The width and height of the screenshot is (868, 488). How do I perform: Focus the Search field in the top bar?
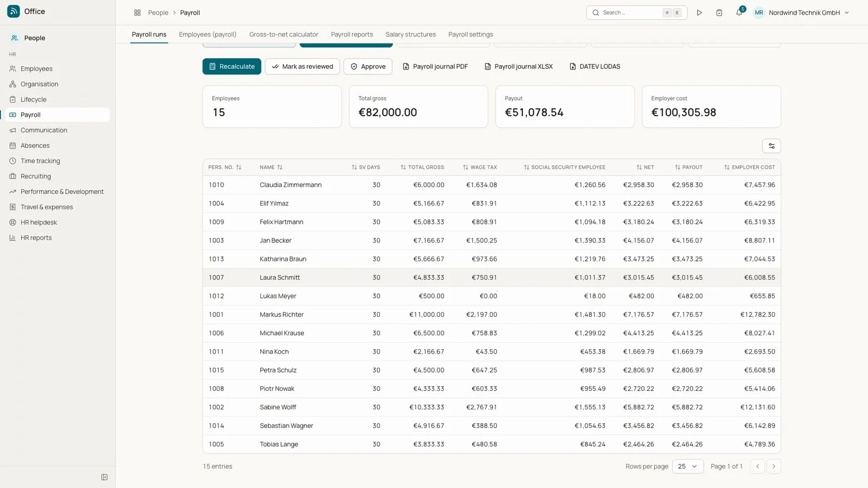click(636, 12)
